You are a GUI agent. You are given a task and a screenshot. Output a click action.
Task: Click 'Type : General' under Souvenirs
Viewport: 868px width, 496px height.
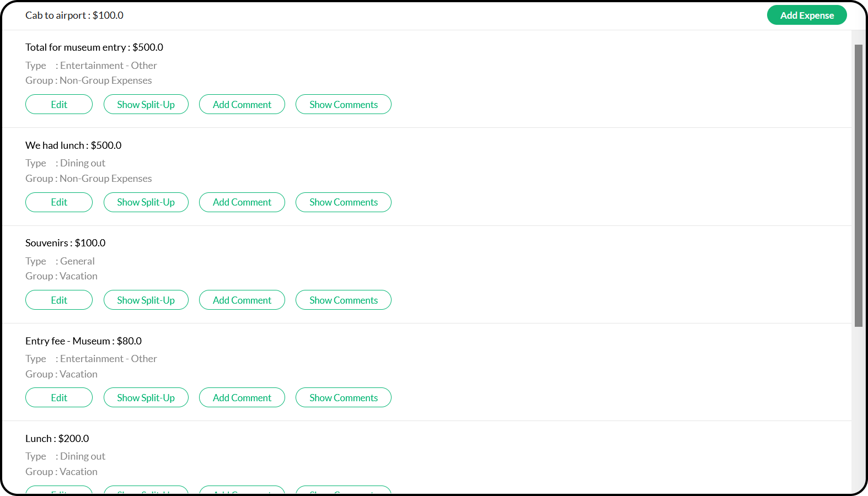(x=60, y=261)
